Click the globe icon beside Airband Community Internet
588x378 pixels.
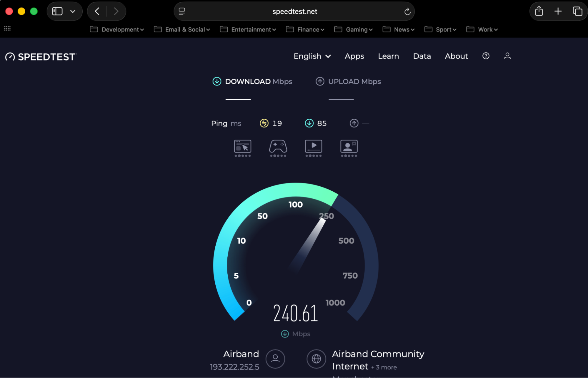point(316,359)
